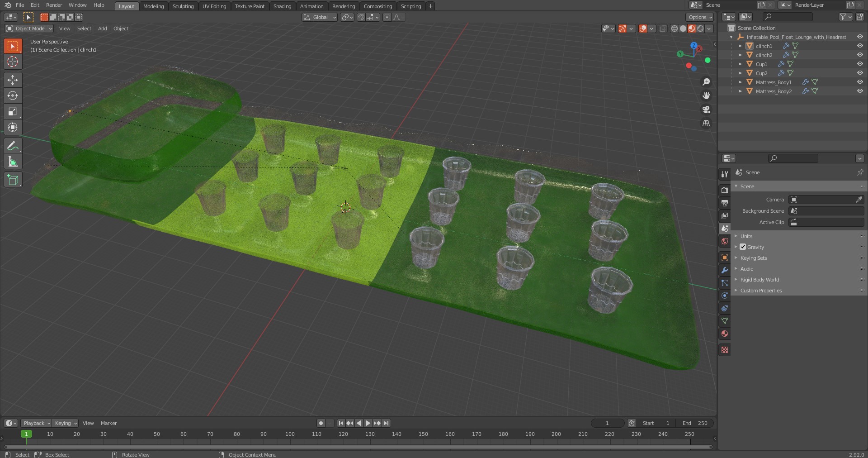Open the World properties tab
The width and height of the screenshot is (868, 458).
(725, 241)
